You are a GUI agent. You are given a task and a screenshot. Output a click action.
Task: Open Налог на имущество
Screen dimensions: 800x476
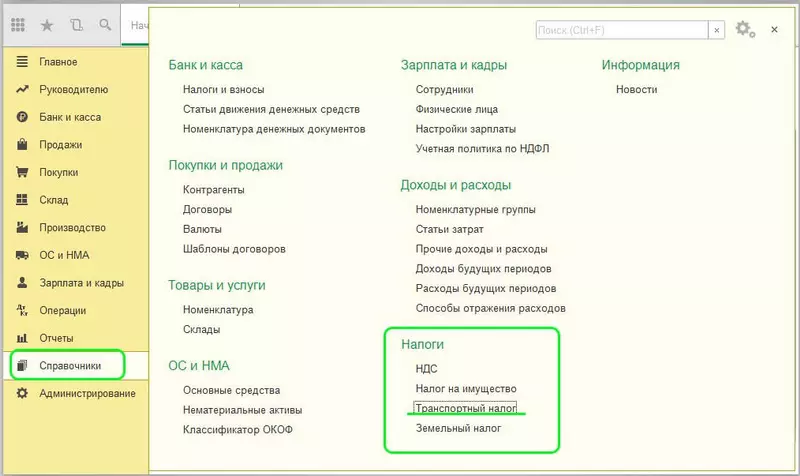(x=466, y=389)
